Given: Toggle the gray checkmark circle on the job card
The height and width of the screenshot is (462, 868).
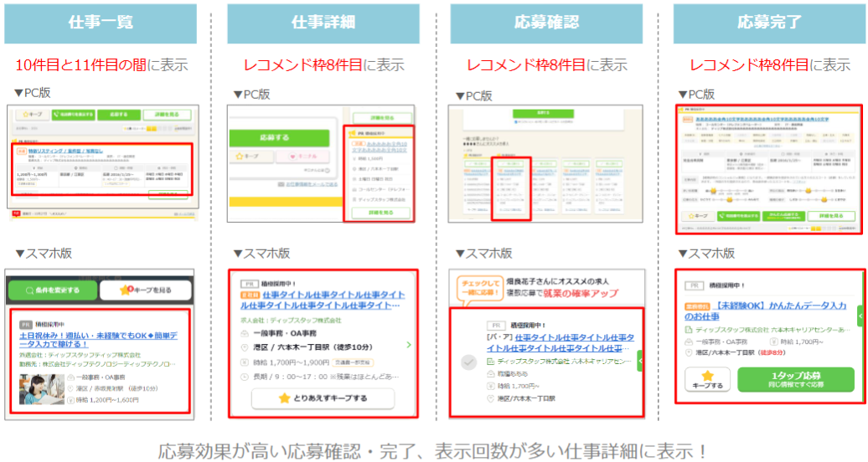Looking at the screenshot, I should (x=469, y=362).
